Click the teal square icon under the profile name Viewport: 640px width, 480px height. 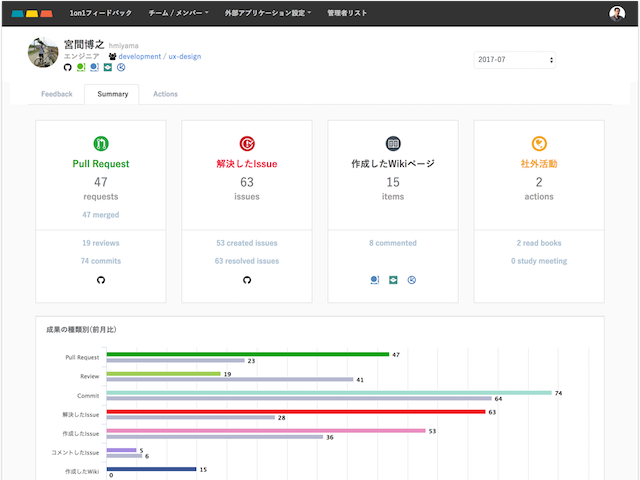pos(108,67)
